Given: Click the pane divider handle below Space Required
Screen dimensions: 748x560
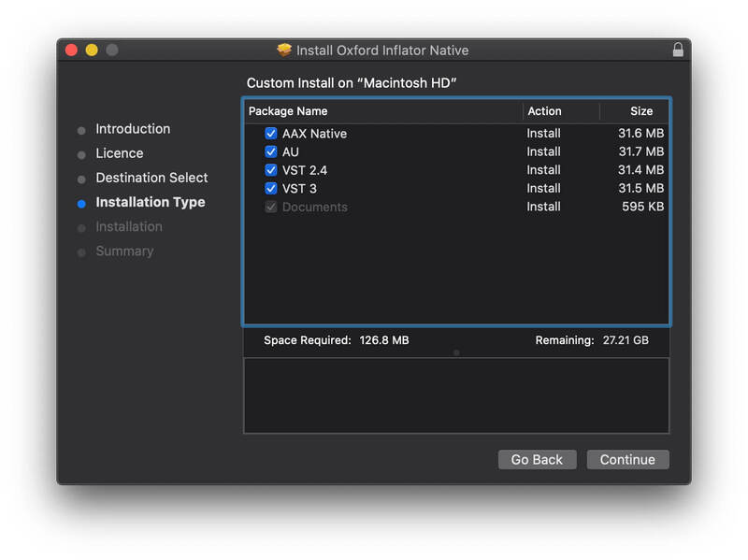Looking at the screenshot, I should tap(456, 352).
